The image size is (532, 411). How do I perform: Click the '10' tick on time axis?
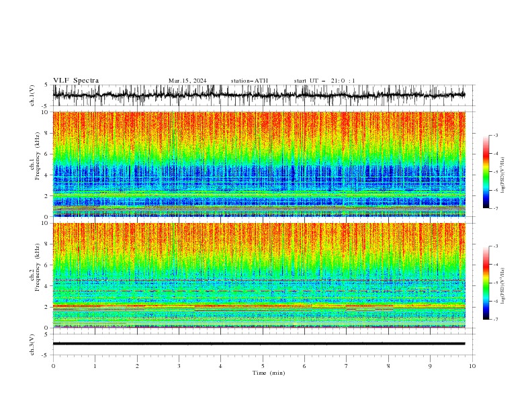tap(472, 366)
